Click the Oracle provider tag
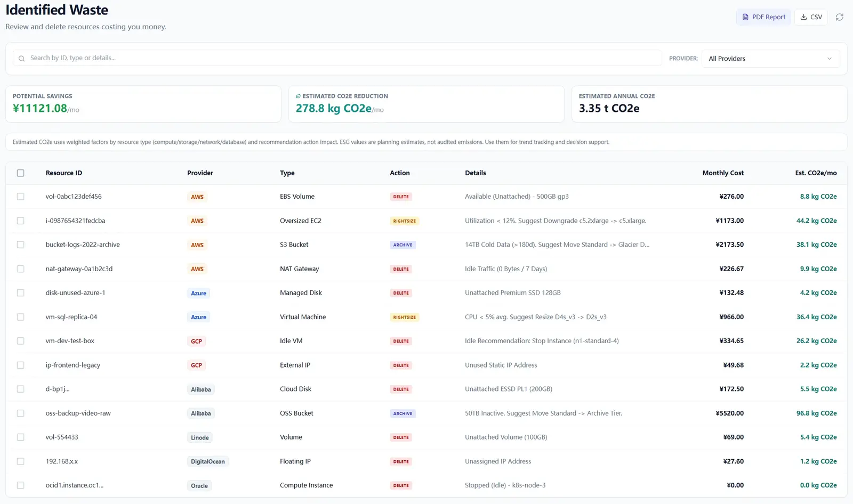The image size is (853, 504). 199,486
